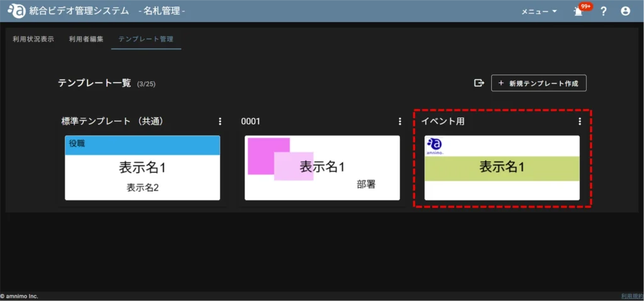Open options menu for 標準テンプレート (共通)
Screen dimensions: 644x301
pos(220,122)
